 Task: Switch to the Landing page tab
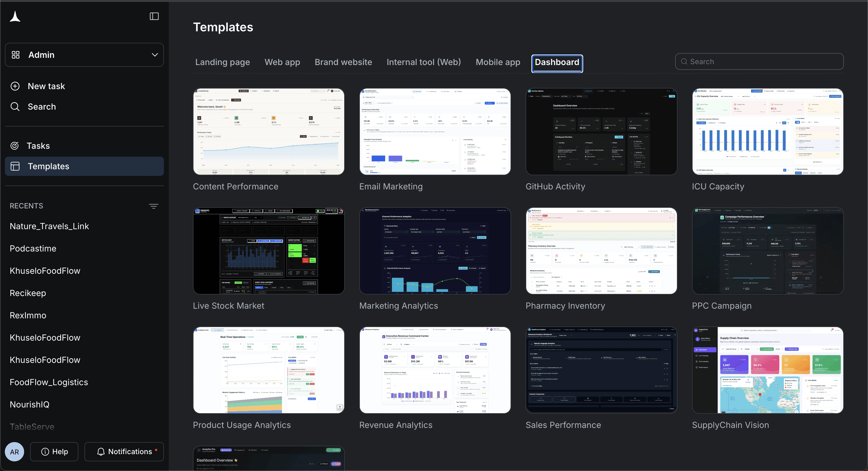click(x=222, y=62)
